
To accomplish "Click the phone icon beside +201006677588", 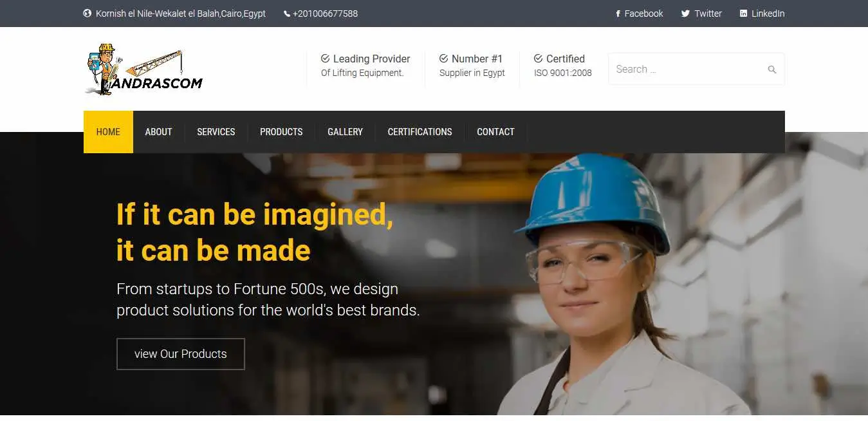I will pyautogui.click(x=287, y=14).
